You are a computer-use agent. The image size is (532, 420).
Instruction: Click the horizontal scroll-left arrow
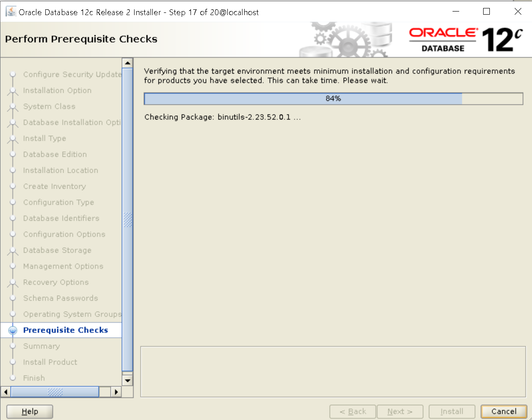[5, 392]
